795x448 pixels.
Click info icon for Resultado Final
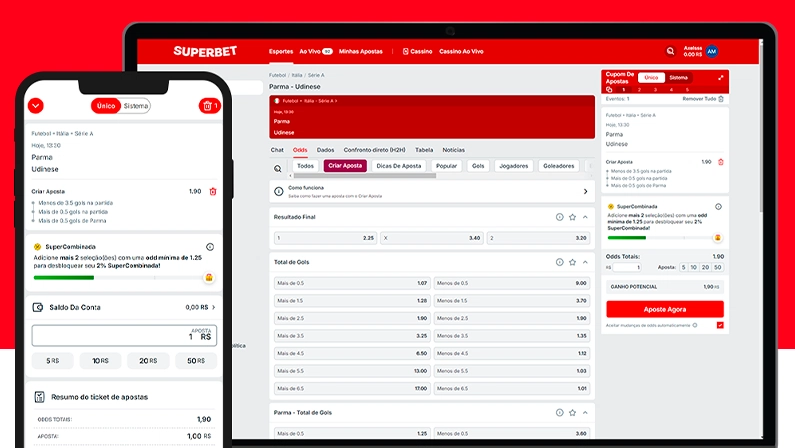560,217
